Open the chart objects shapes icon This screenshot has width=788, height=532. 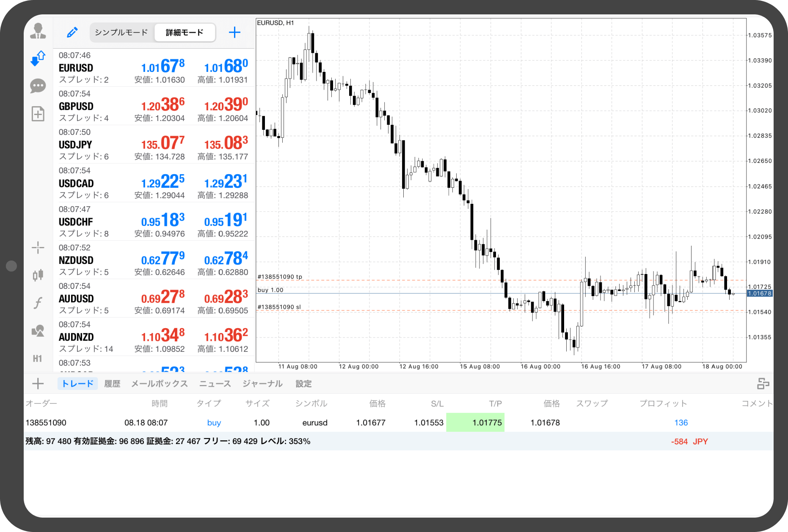(38, 331)
